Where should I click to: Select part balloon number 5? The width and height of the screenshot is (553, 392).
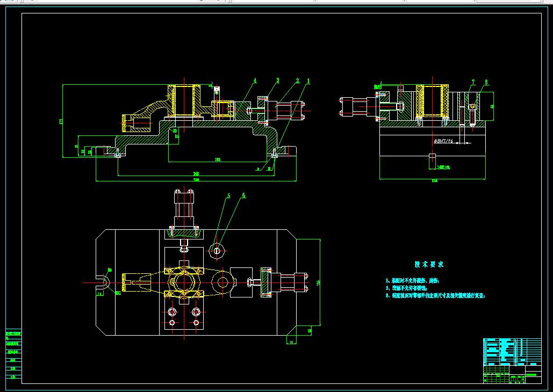[x=228, y=195]
